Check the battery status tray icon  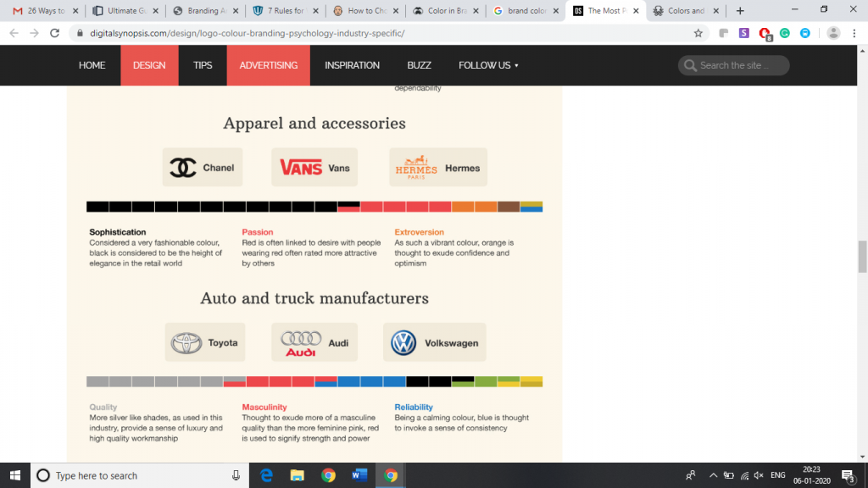pos(729,475)
